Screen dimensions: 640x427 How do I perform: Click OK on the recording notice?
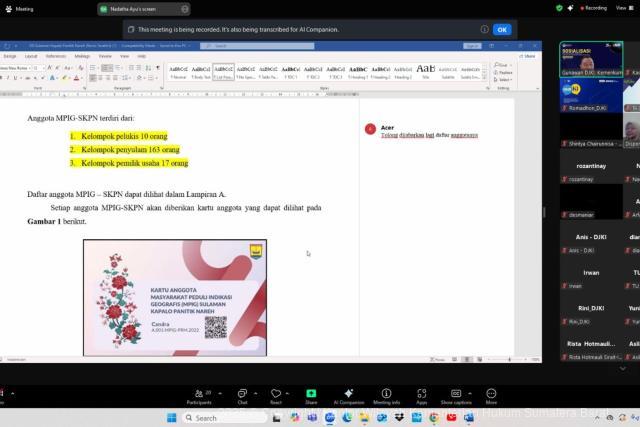click(x=502, y=29)
